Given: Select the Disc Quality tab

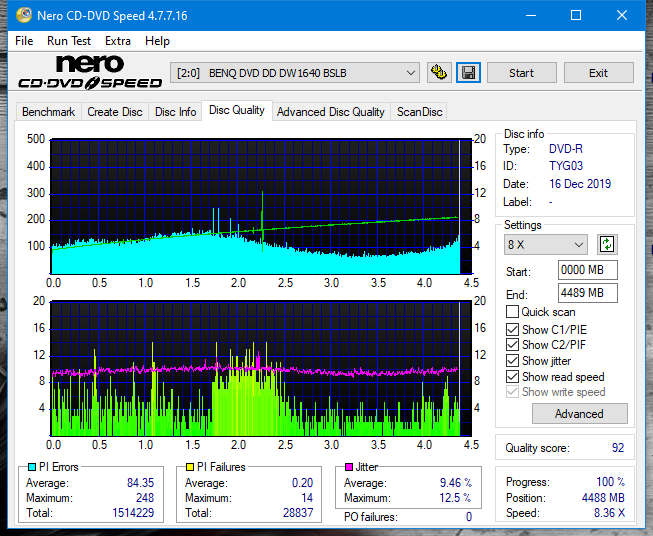Looking at the screenshot, I should (237, 110).
